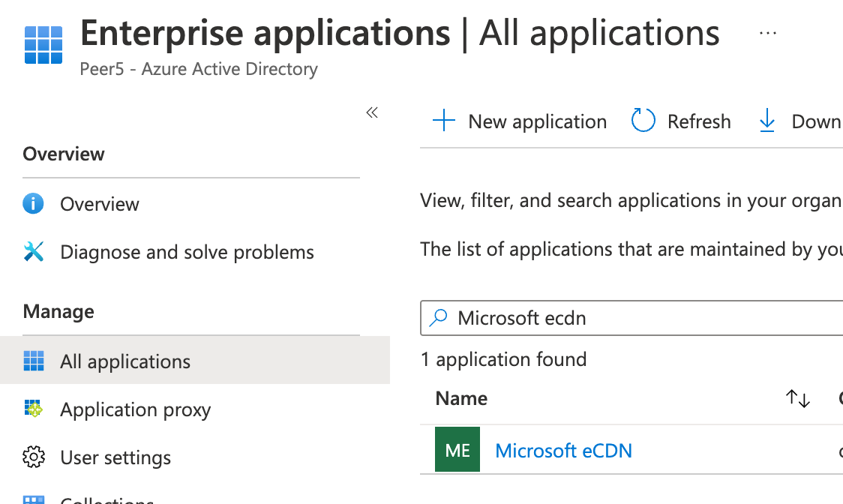
Task: Click the Name column header
Action: click(x=461, y=398)
